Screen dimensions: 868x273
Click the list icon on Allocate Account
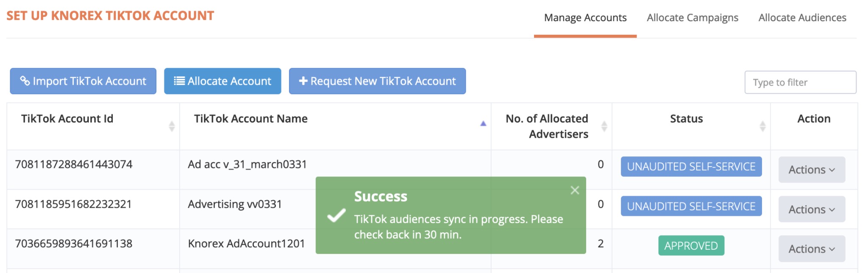[179, 81]
